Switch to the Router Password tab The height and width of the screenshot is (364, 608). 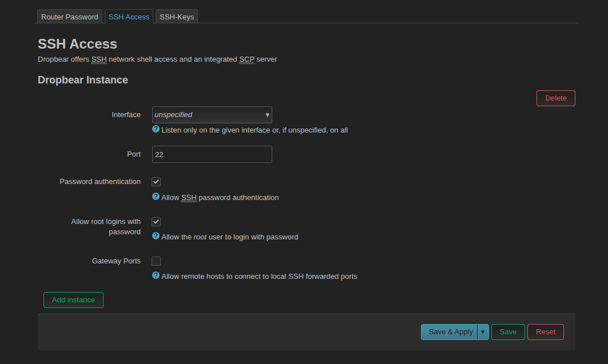pyautogui.click(x=70, y=17)
